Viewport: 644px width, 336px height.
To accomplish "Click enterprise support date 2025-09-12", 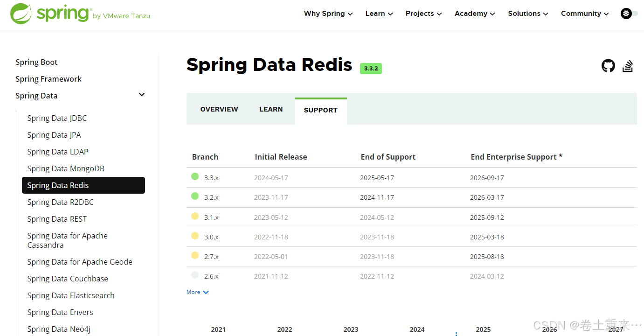I will click(x=487, y=217).
